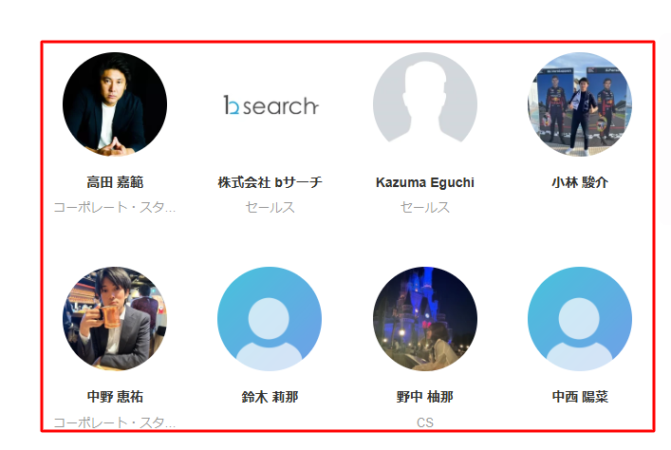Select 鈴木 莉那's blue default avatar
Screen dimensions: 671x450
click(x=270, y=319)
